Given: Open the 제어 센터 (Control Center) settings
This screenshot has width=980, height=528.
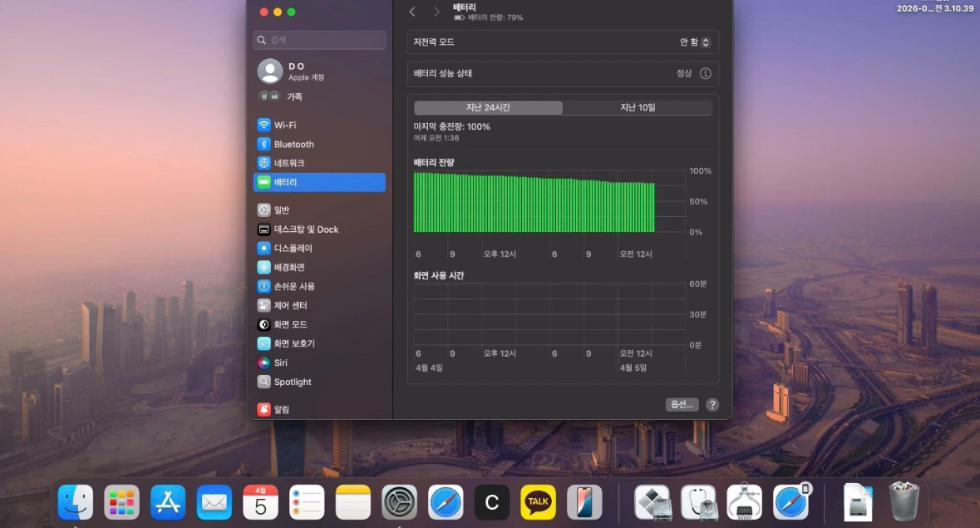Looking at the screenshot, I should (x=290, y=305).
